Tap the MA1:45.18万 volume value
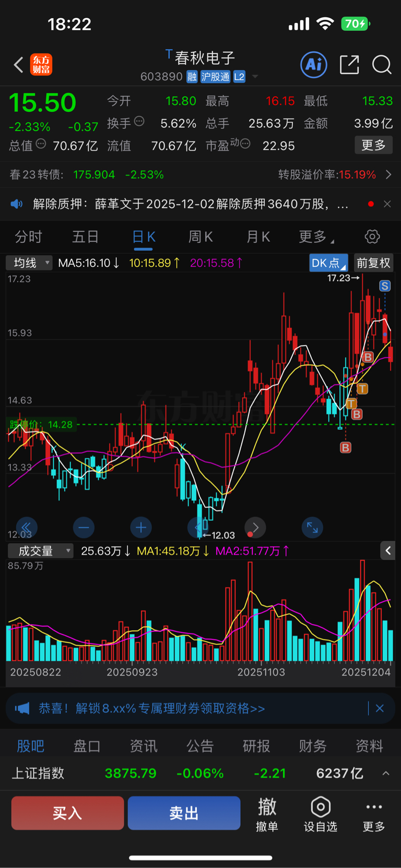 [173, 550]
